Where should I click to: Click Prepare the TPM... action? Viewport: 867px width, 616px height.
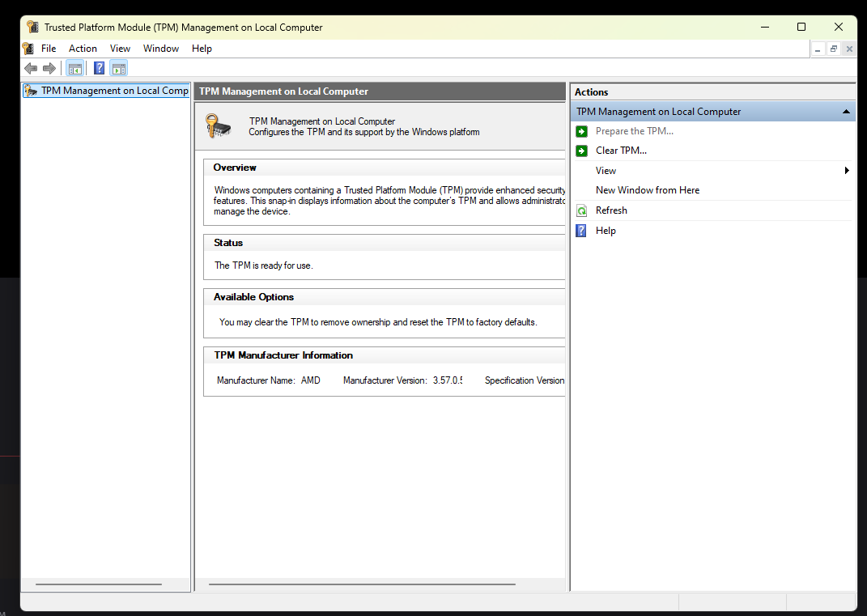click(x=634, y=131)
